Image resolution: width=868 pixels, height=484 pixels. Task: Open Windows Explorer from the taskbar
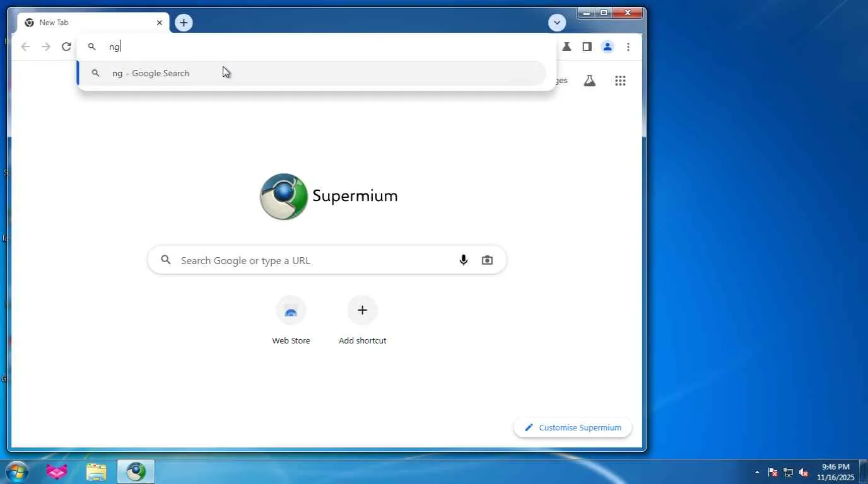pyautogui.click(x=96, y=471)
